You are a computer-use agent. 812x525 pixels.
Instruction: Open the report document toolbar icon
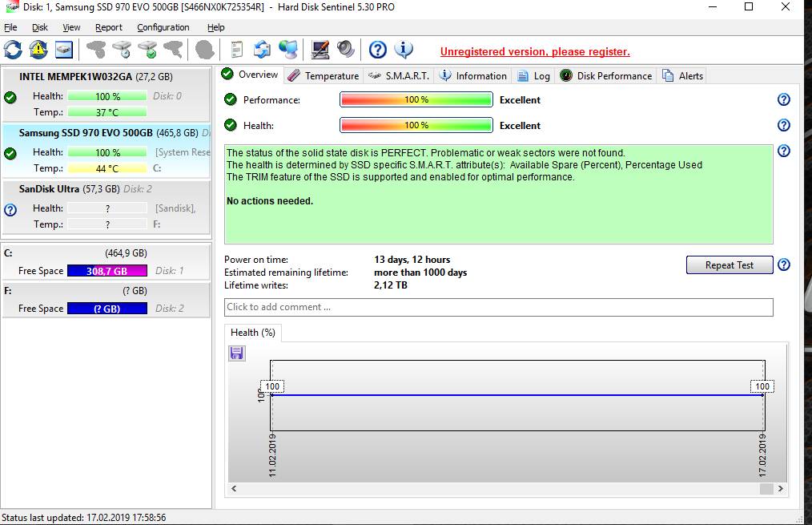[236, 50]
